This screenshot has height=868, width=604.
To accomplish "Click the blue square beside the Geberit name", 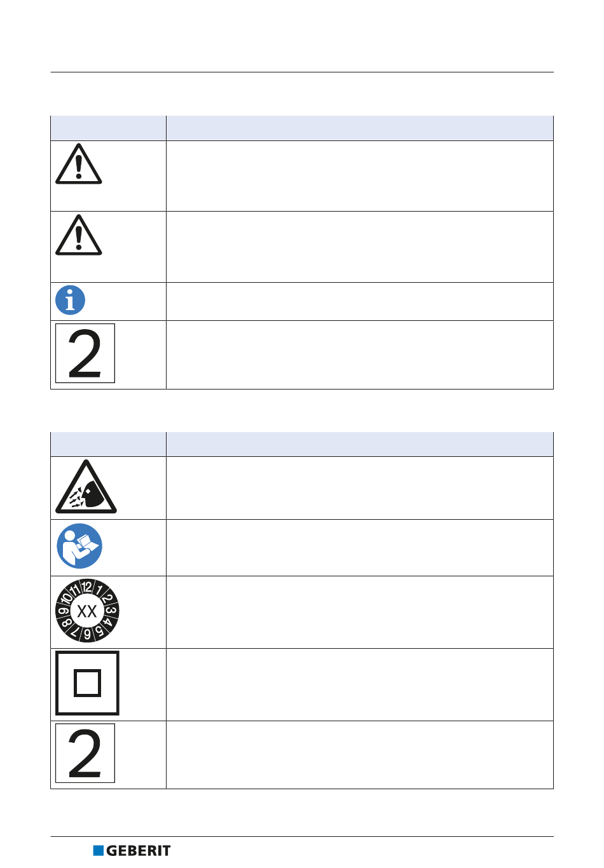I will coord(98,851).
